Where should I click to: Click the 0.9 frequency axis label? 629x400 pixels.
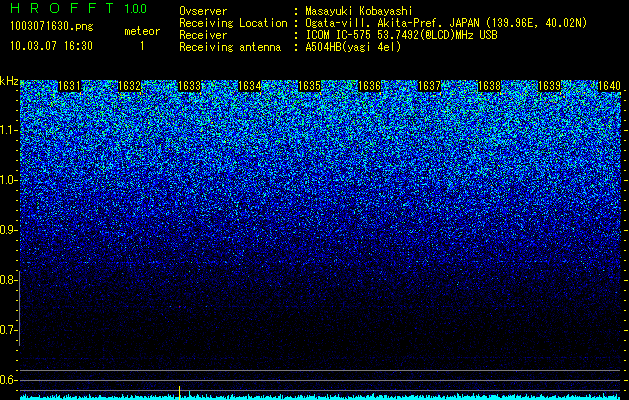[7, 230]
